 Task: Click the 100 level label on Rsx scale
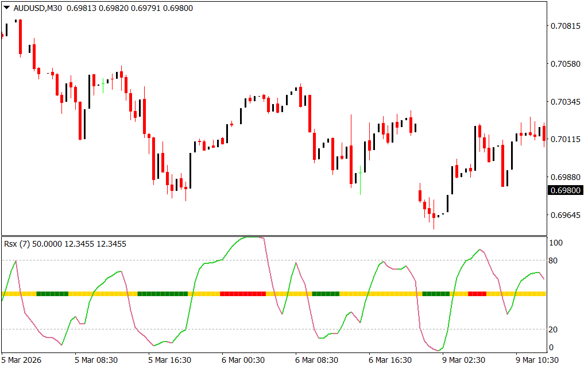point(556,243)
